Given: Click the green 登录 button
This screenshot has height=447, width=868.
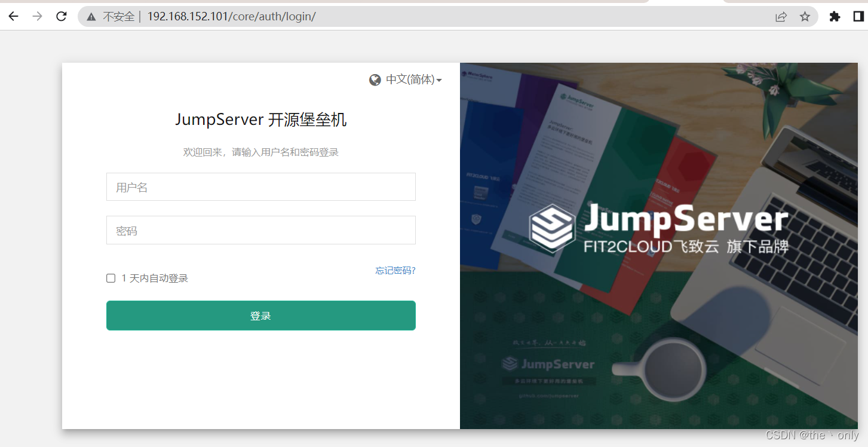Looking at the screenshot, I should (x=261, y=316).
